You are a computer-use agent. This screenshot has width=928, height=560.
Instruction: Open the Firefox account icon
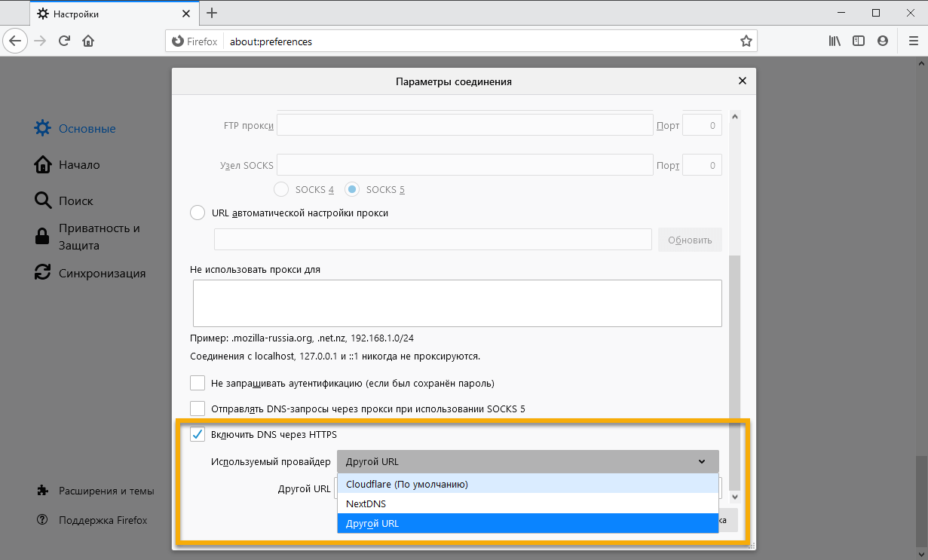pos(882,41)
